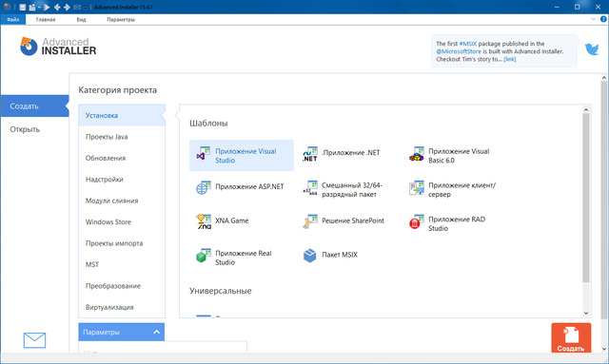This screenshot has width=609, height=364.
Task: Click the Build icon in quick access toolbar
Action: pos(32,7)
